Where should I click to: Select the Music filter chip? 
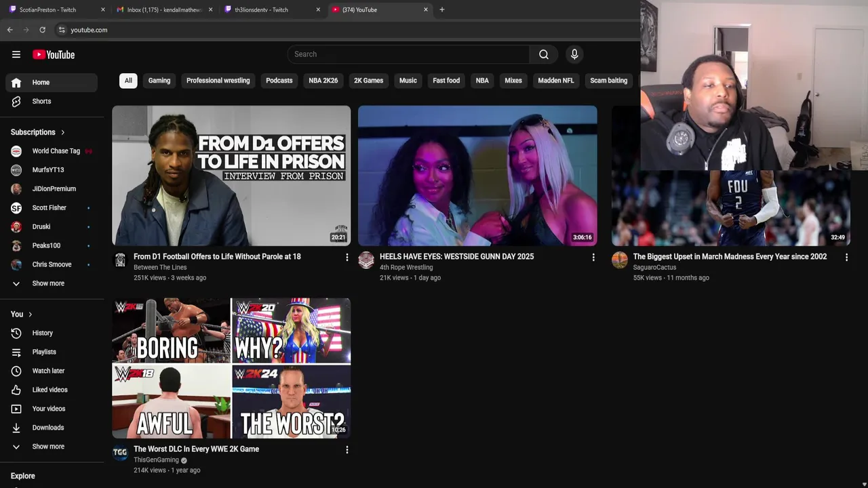tap(408, 81)
